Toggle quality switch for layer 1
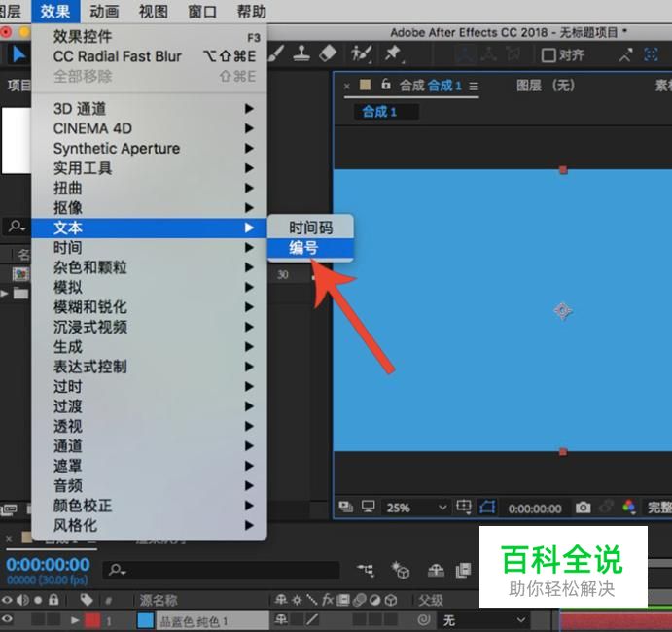This screenshot has height=632, width=672. coord(312,619)
